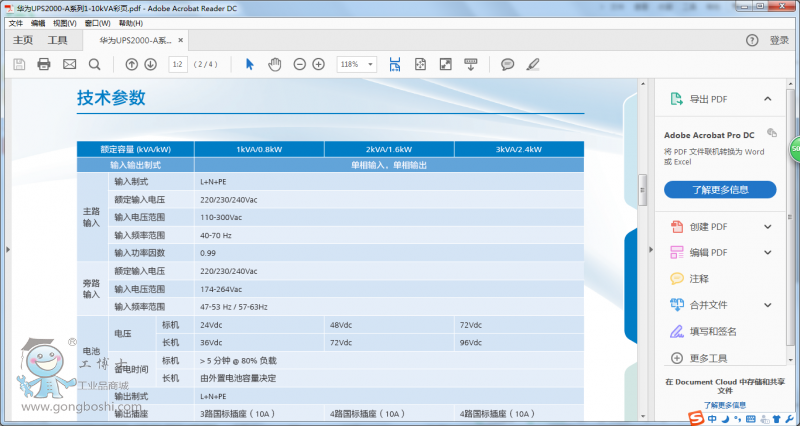Viewport: 800px width, 426px height.
Task: Expand the 合并文件 section
Action: pyautogui.click(x=768, y=305)
